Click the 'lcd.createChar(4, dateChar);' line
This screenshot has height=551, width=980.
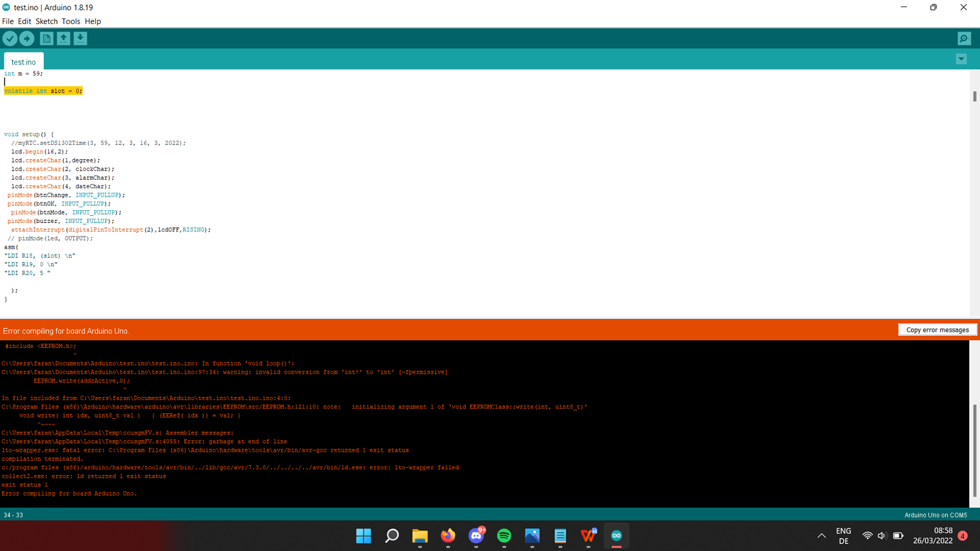click(61, 187)
